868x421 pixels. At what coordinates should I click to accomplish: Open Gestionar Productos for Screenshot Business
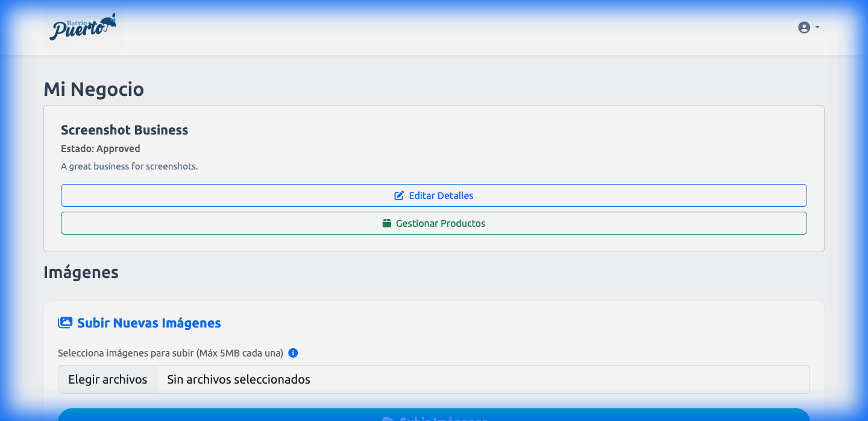click(433, 223)
